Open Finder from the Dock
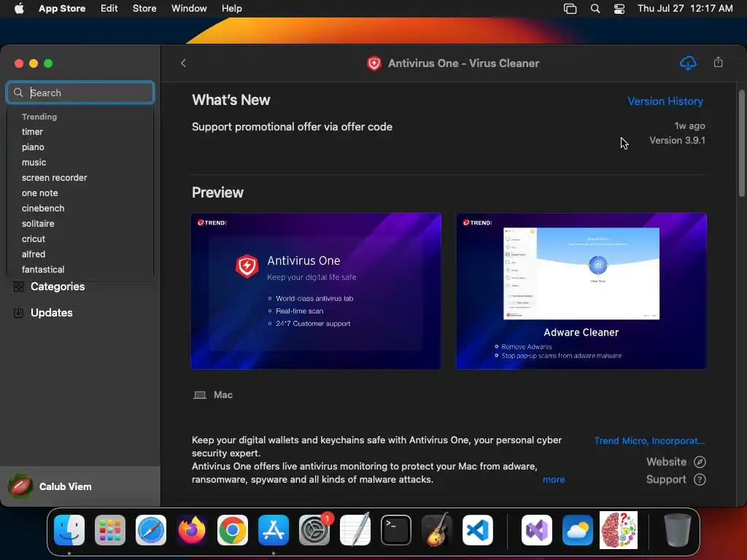This screenshot has width=747, height=560. [x=69, y=530]
